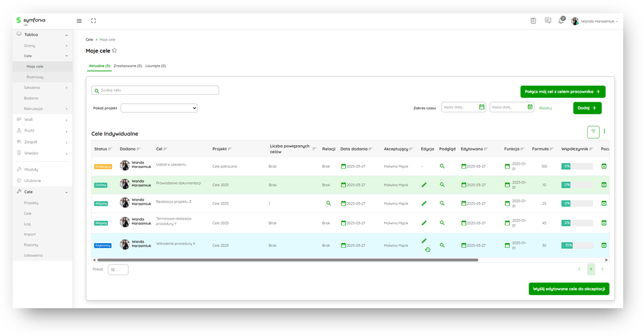Preview the Udział w szkoleniu goal

[x=442, y=166]
